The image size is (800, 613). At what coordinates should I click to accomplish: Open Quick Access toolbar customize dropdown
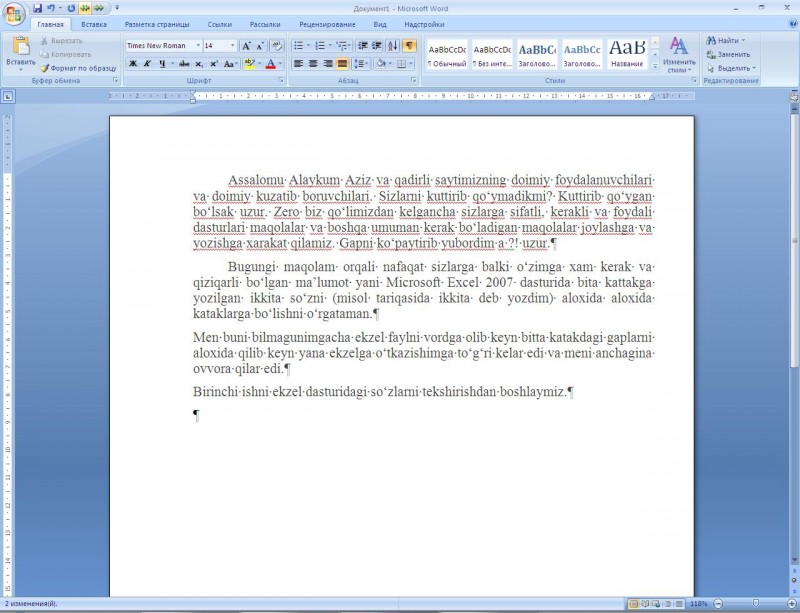117,8
